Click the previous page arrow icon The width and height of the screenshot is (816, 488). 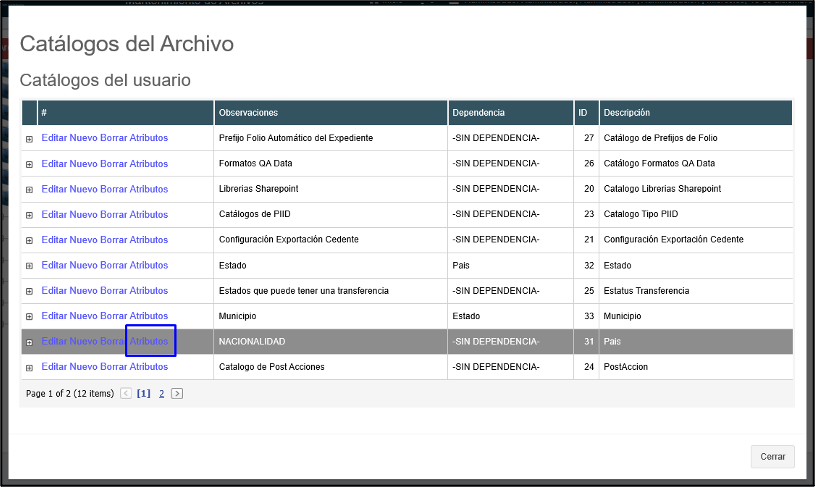coord(126,394)
